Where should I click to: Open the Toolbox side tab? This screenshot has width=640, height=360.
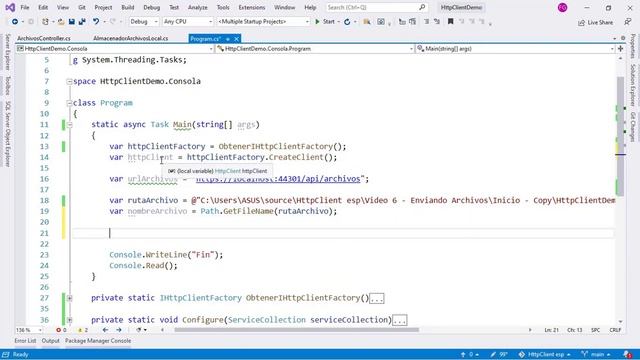7,85
